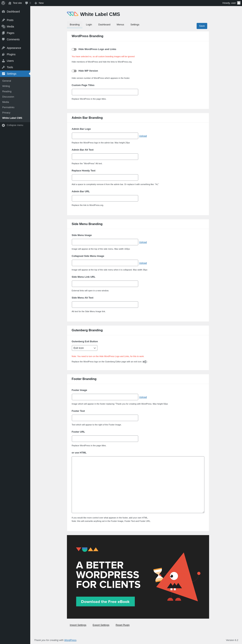The height and width of the screenshot is (644, 242).
Task: Click the Custom Page Titles input field
Action: (x=105, y=92)
